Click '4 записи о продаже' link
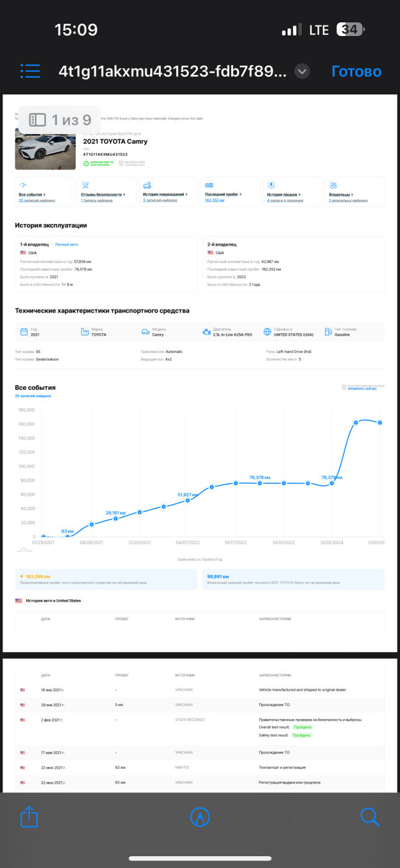The image size is (400, 868). pyautogui.click(x=285, y=201)
